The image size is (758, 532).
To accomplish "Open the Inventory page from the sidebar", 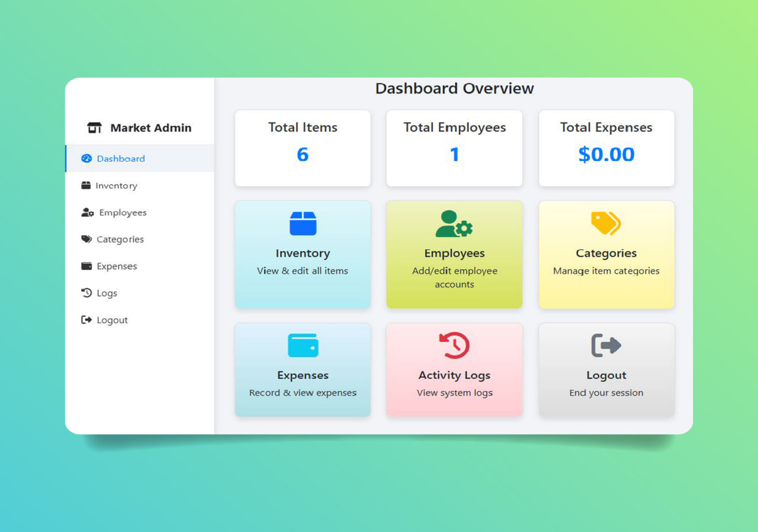I will [x=116, y=185].
